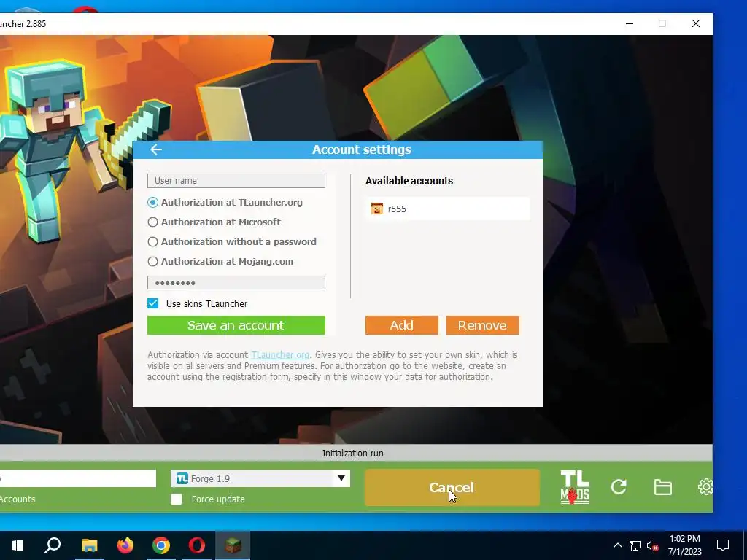Screen dimensions: 747x560
Task: Open the TL Mods icon
Action: click(x=575, y=487)
